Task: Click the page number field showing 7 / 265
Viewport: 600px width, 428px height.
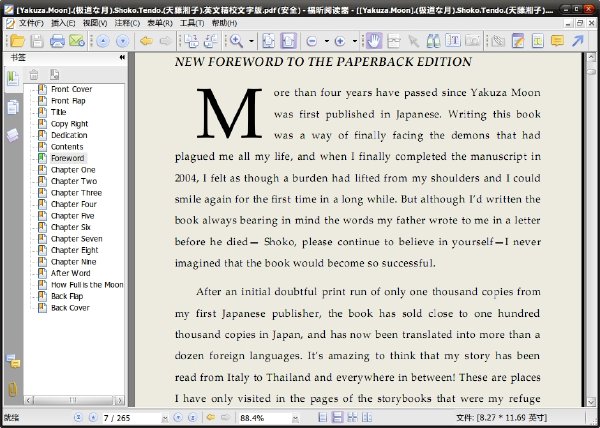Action: [132, 418]
